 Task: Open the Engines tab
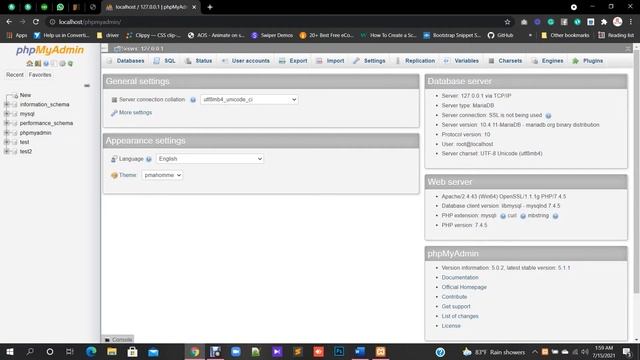coord(548,61)
